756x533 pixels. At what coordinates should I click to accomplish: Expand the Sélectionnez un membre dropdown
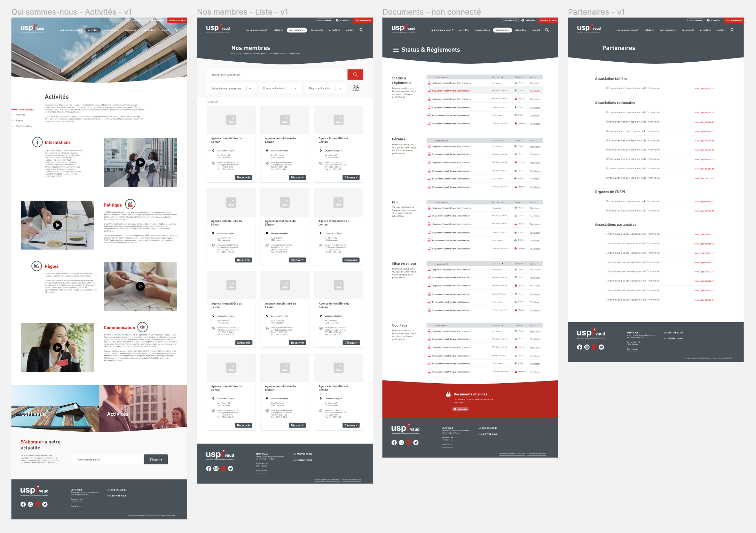point(231,88)
